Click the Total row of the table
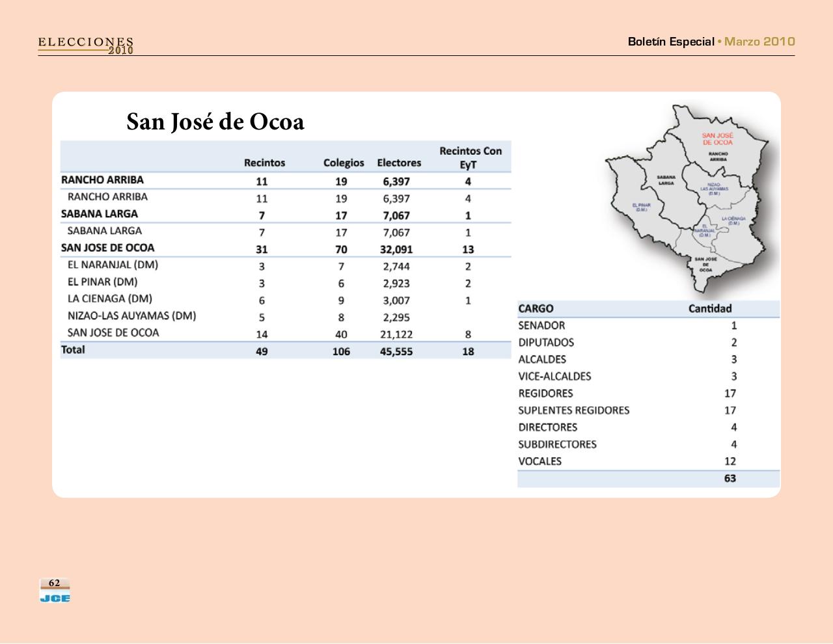 pyautogui.click(x=73, y=349)
